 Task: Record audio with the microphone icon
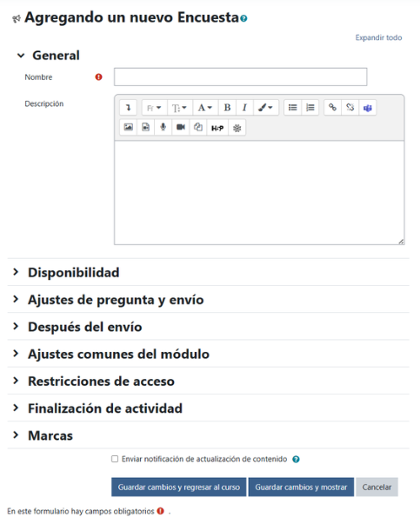(163, 128)
